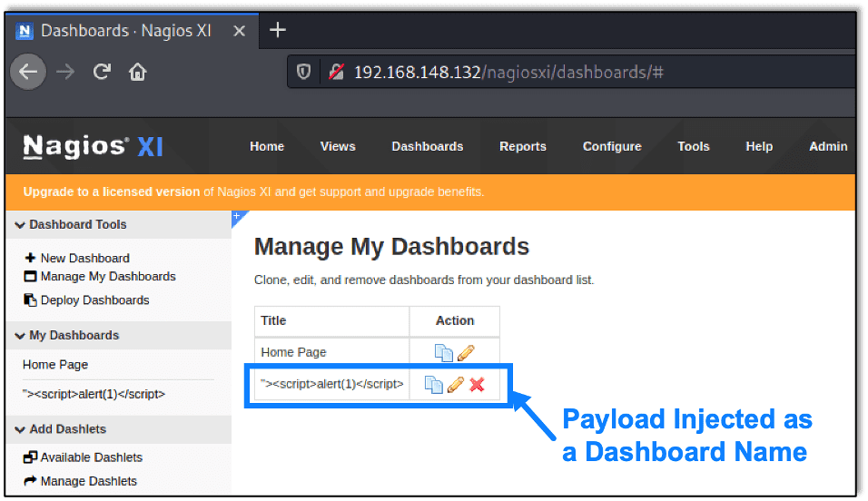This screenshot has width=868, height=501.
Task: Click the shield tracking protection icon
Action: pos(303,72)
